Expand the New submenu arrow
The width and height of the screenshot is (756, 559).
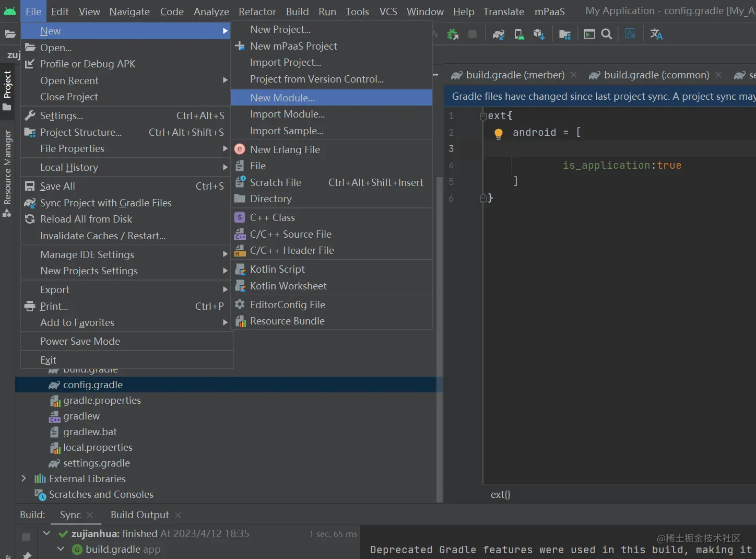[225, 31]
